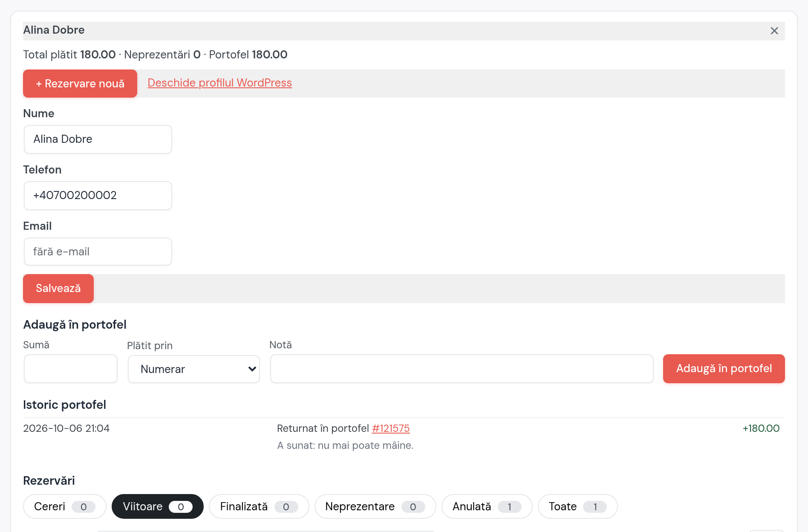Screen dimensions: 808x532
Task: Click the +180.00 wallet amount
Action: 761,428
